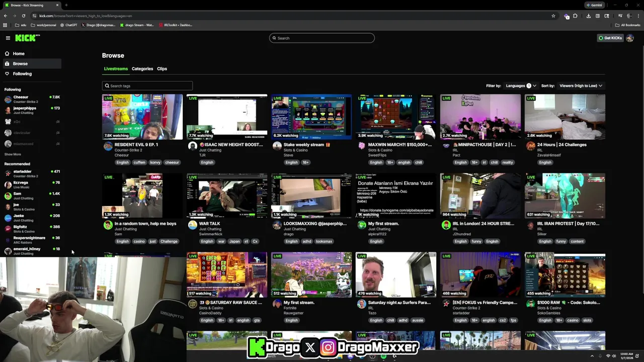Click Cheesur streamer avatar on first card
The height and width of the screenshot is (362, 644).
108,146
